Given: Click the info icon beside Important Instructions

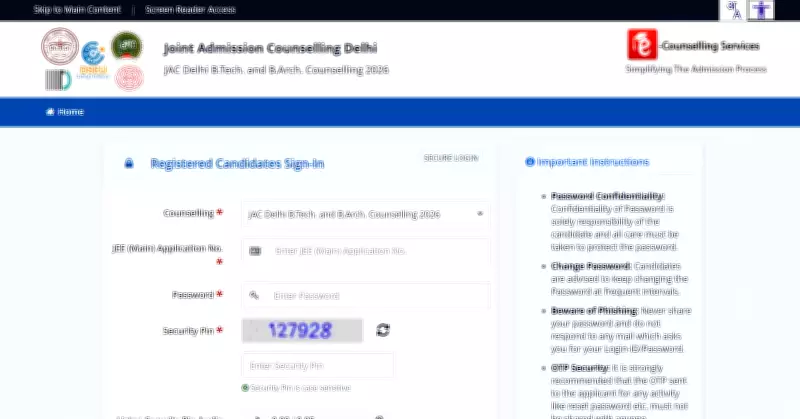Looking at the screenshot, I should (530, 162).
